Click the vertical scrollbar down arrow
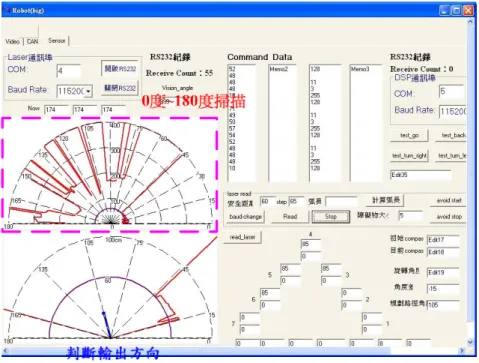 click(470, 342)
